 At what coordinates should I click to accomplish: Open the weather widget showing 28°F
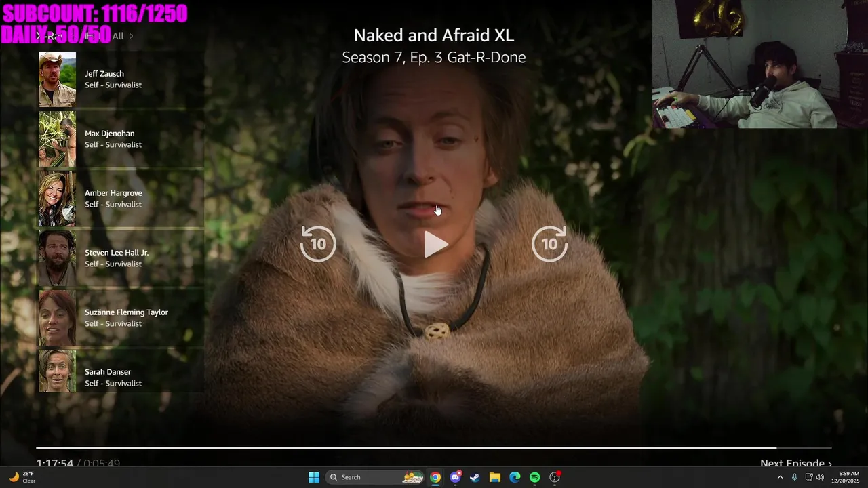[22, 477]
